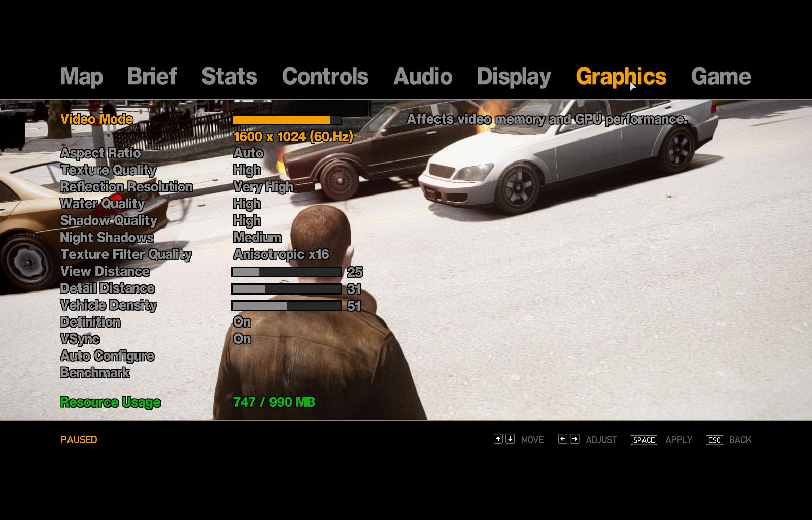Select Texture Filter Quality setting
812x520 pixels.
126,255
